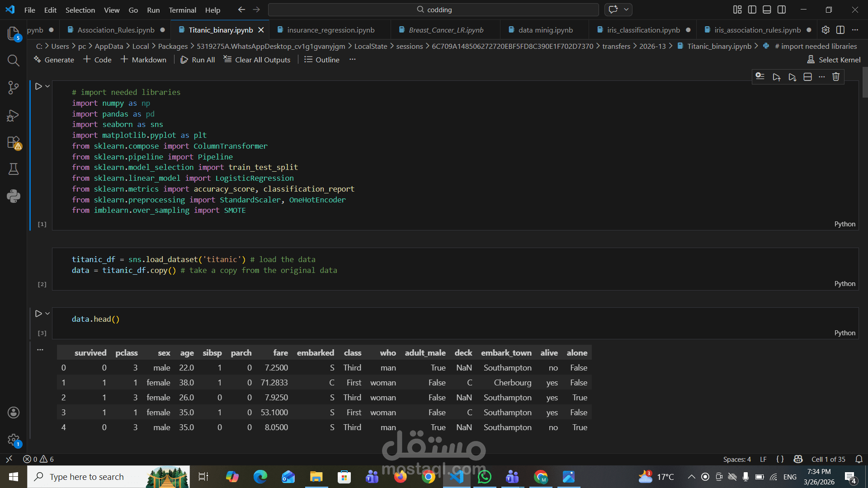Click Select Kernel

click(834, 60)
